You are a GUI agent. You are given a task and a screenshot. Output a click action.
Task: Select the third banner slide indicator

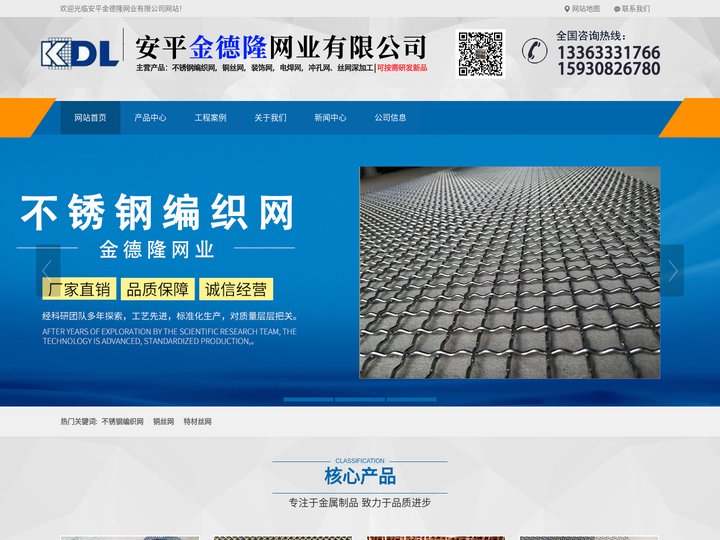pyautogui.click(x=411, y=399)
